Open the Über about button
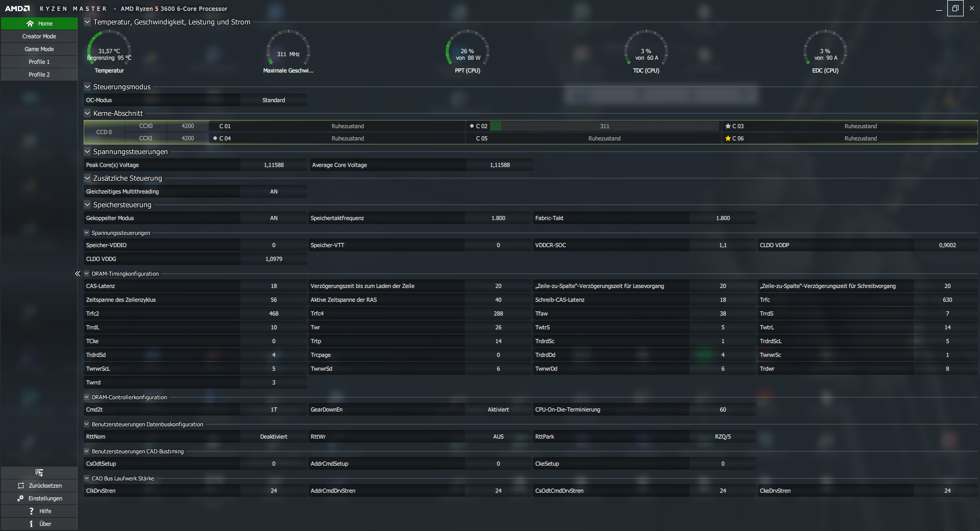This screenshot has height=531, width=980. [x=39, y=524]
